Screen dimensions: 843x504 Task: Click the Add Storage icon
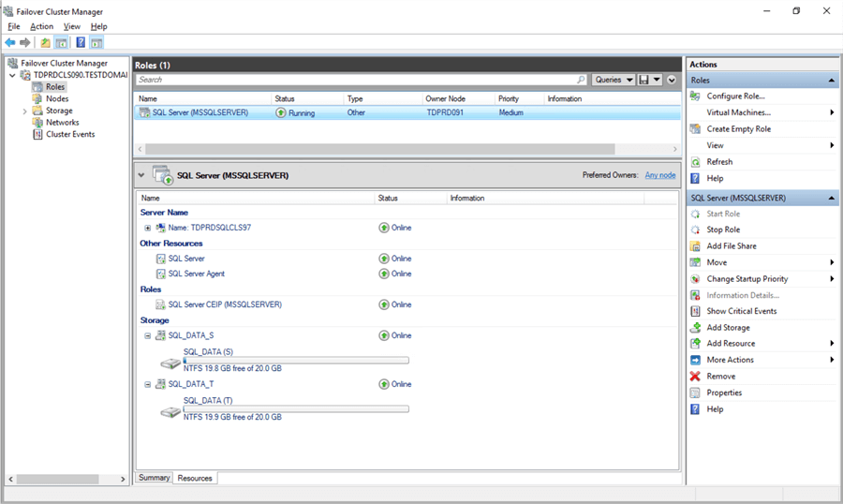[x=695, y=327]
